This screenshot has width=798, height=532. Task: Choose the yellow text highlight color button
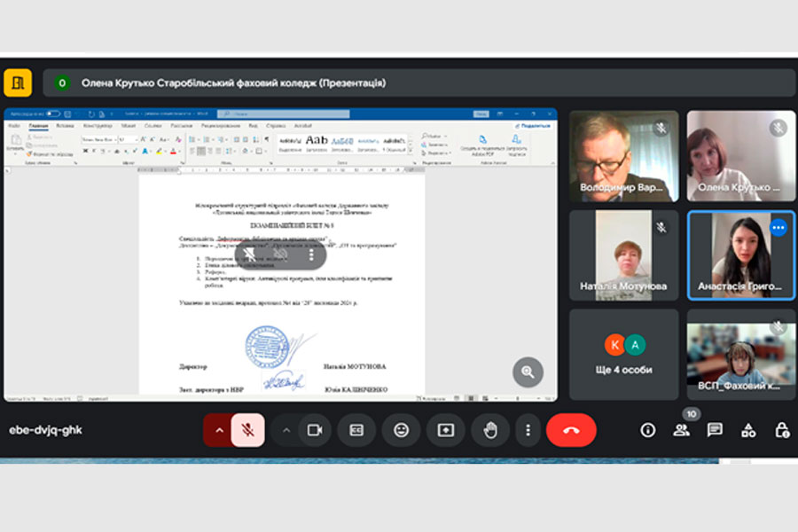pyautogui.click(x=160, y=152)
